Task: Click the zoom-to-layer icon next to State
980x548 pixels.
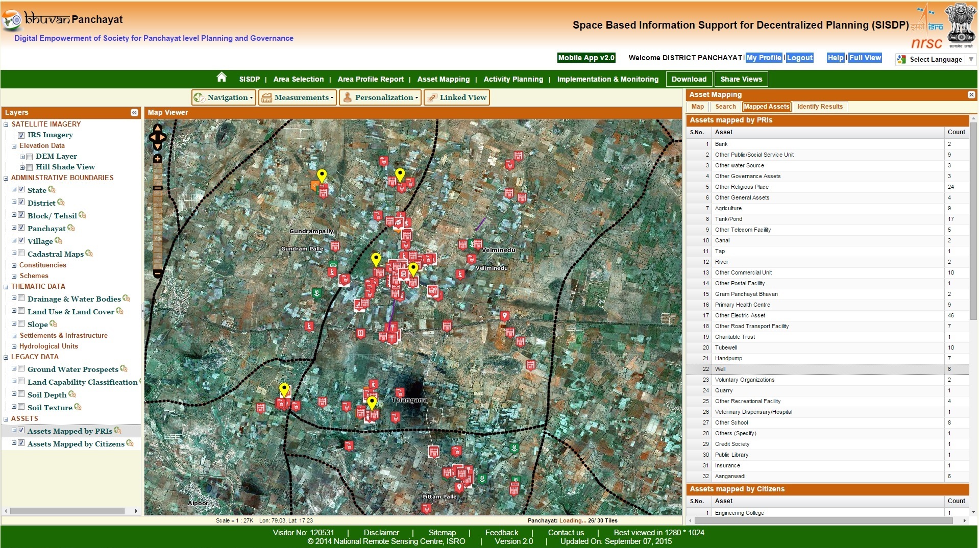Action: [x=52, y=190]
